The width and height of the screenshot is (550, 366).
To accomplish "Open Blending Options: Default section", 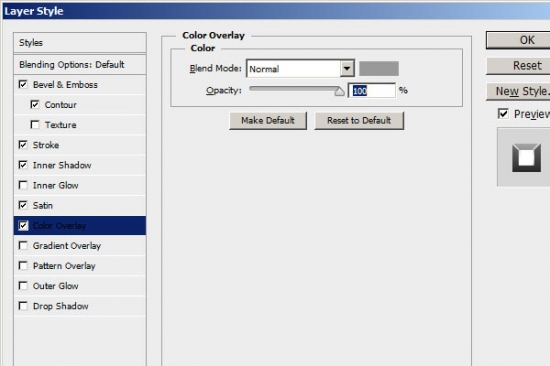I will 80,65.
